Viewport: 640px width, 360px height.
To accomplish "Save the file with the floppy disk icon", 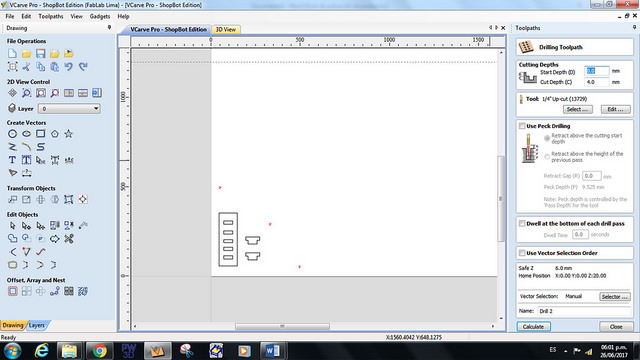I will click(40, 53).
